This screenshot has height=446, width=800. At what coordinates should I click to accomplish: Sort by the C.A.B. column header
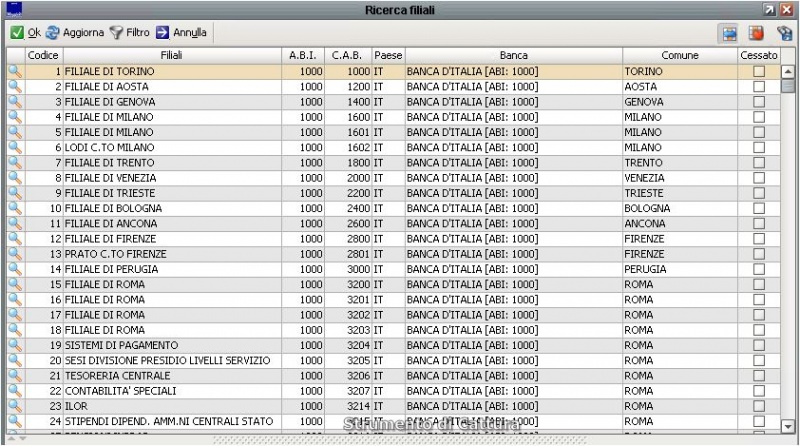[347, 55]
